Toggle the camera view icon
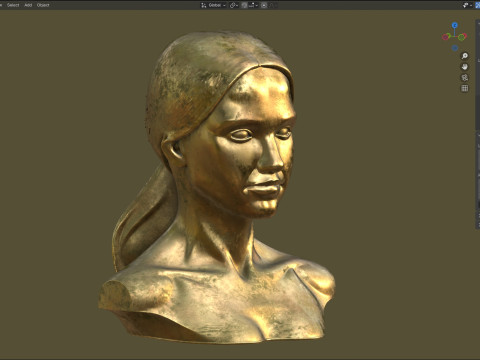 [x=464, y=77]
